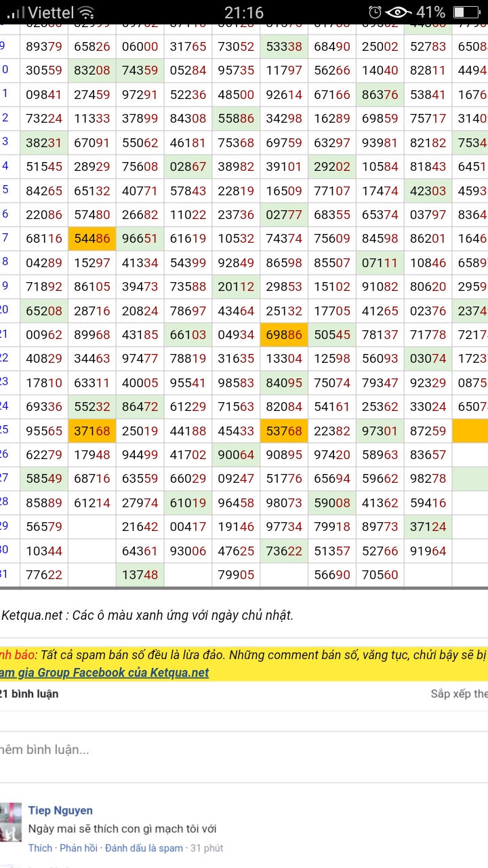This screenshot has height=868, width=488.
Task: Select orange highlighted cell 37168
Action: click(x=92, y=431)
